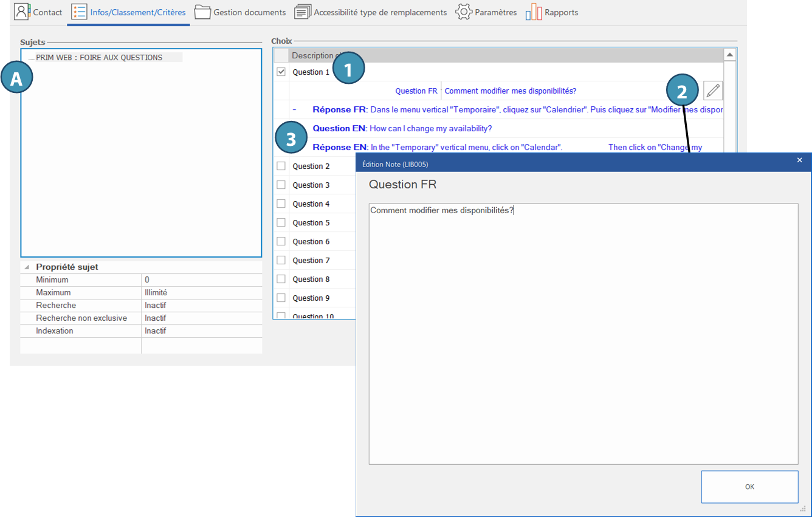The width and height of the screenshot is (812, 517).
Task: Click the Accessibilité type de remplacements icon
Action: click(x=303, y=12)
